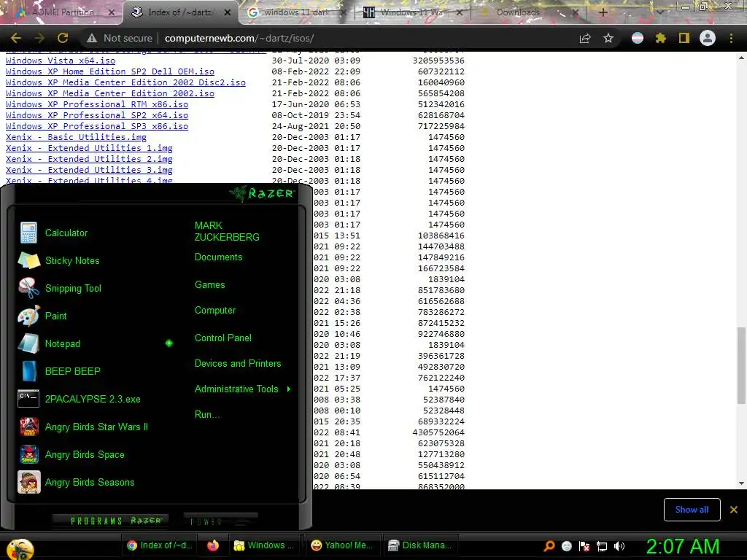This screenshot has height=560, width=747.
Task: Click the Not secure warning icon
Action: [91, 38]
